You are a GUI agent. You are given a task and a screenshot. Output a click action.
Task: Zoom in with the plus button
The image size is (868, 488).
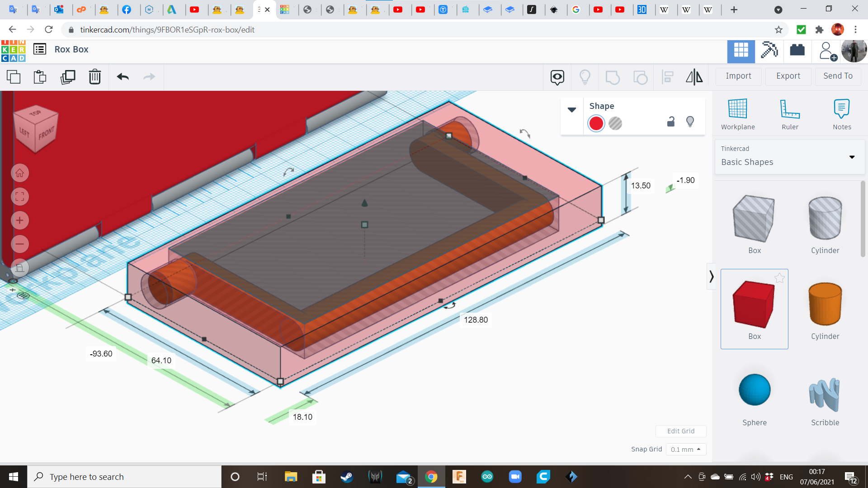pyautogui.click(x=20, y=221)
